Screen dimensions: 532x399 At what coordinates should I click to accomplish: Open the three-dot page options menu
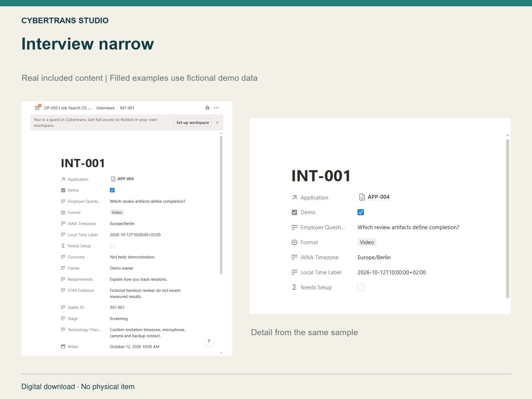(x=216, y=108)
